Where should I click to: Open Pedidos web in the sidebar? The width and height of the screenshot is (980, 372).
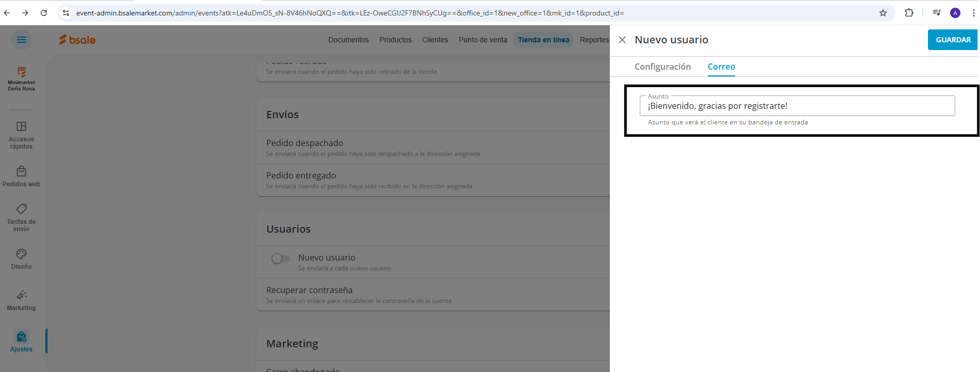[x=22, y=176]
